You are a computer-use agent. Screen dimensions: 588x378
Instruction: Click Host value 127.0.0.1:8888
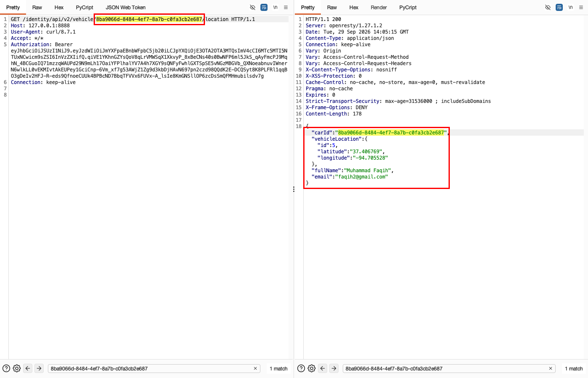49,26
